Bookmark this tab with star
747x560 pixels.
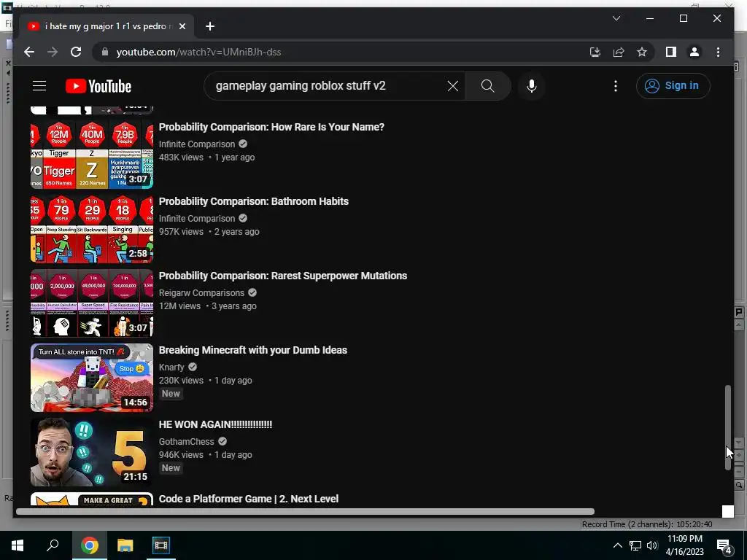coord(642,52)
